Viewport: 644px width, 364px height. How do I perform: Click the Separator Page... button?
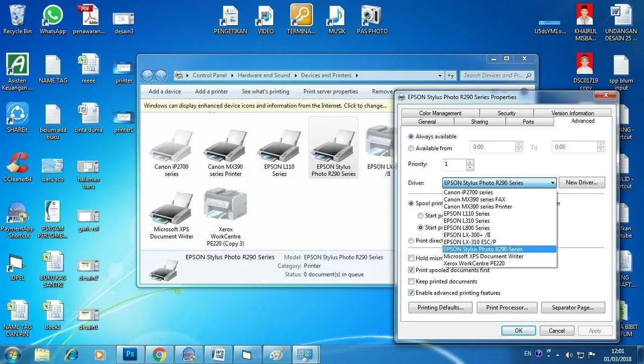(573, 308)
